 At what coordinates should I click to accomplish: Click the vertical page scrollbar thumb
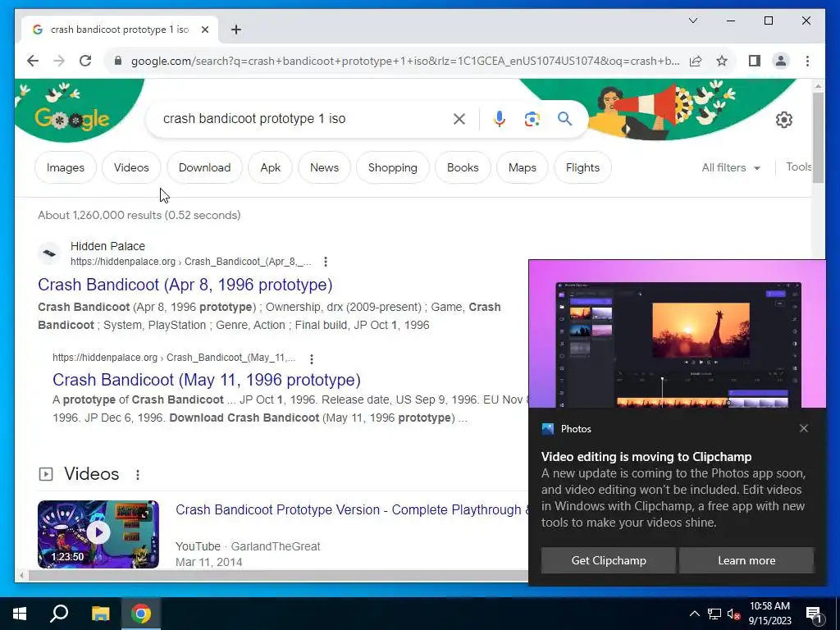[818, 138]
